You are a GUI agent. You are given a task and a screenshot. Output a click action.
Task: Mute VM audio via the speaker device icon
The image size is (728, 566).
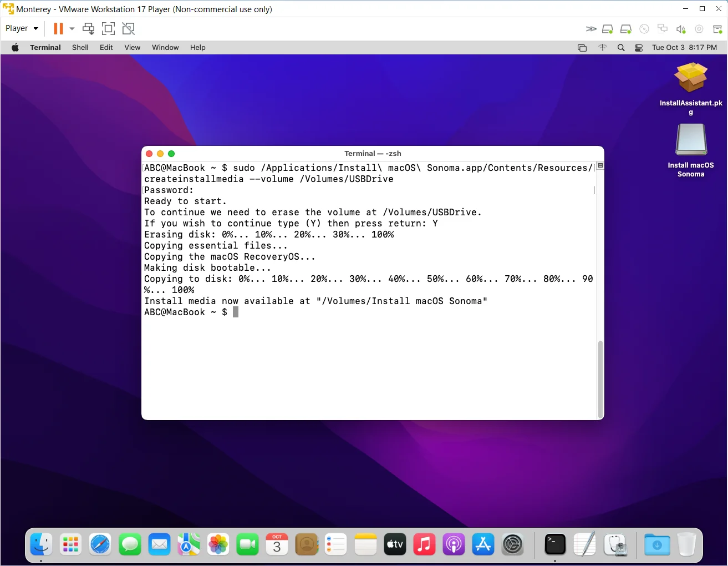click(681, 29)
